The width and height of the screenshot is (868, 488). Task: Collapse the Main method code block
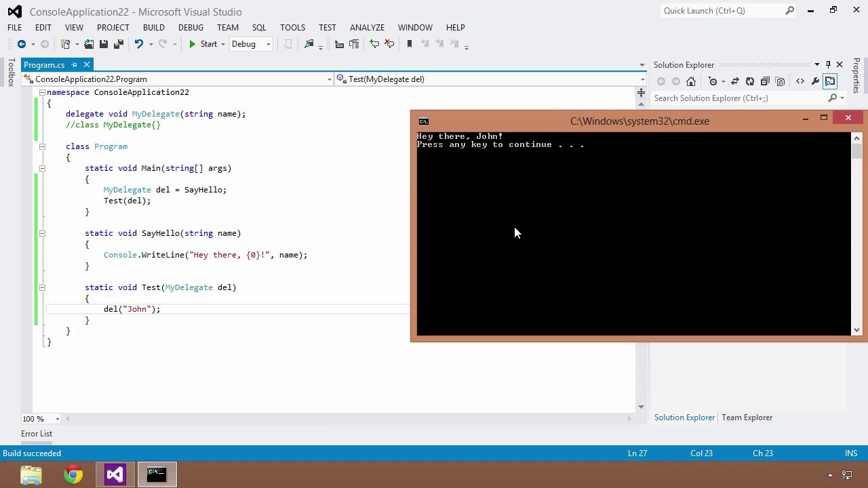click(x=42, y=168)
